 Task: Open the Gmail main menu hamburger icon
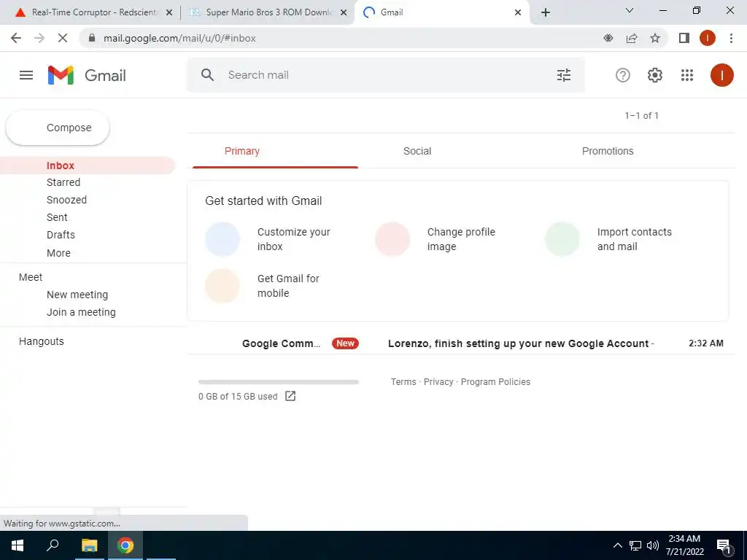point(26,75)
